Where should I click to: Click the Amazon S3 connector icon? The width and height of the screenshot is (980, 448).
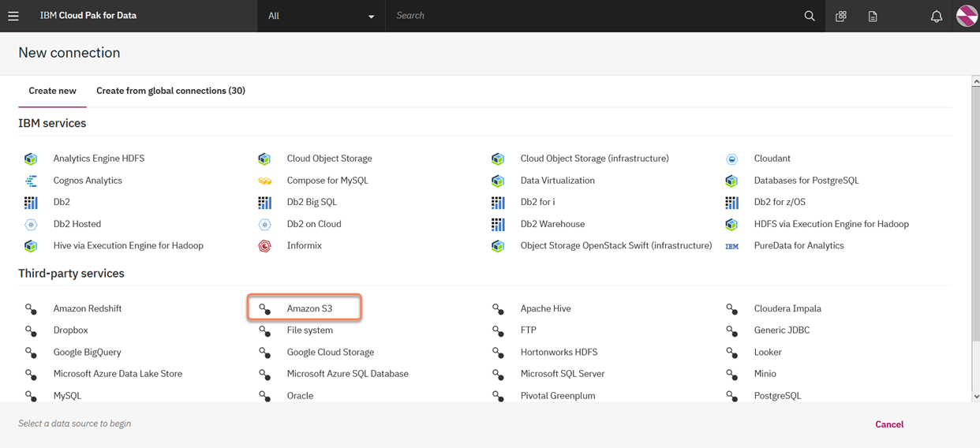tap(264, 309)
